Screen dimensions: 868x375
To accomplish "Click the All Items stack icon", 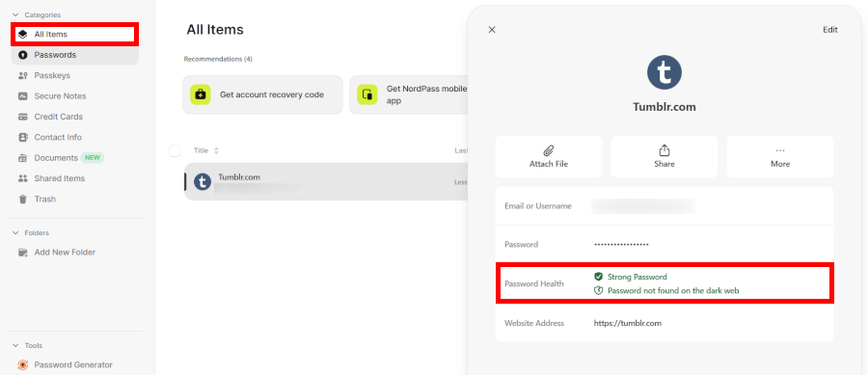I will click(23, 35).
